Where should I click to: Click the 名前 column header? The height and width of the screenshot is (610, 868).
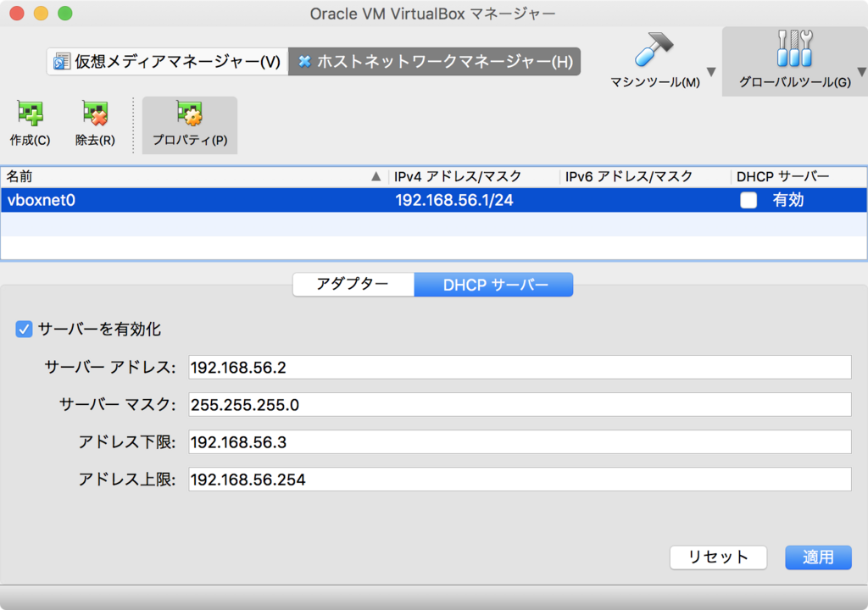194,176
